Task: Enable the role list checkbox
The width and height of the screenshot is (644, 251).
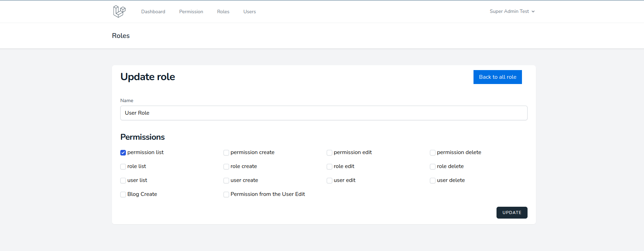Action: pyautogui.click(x=123, y=167)
